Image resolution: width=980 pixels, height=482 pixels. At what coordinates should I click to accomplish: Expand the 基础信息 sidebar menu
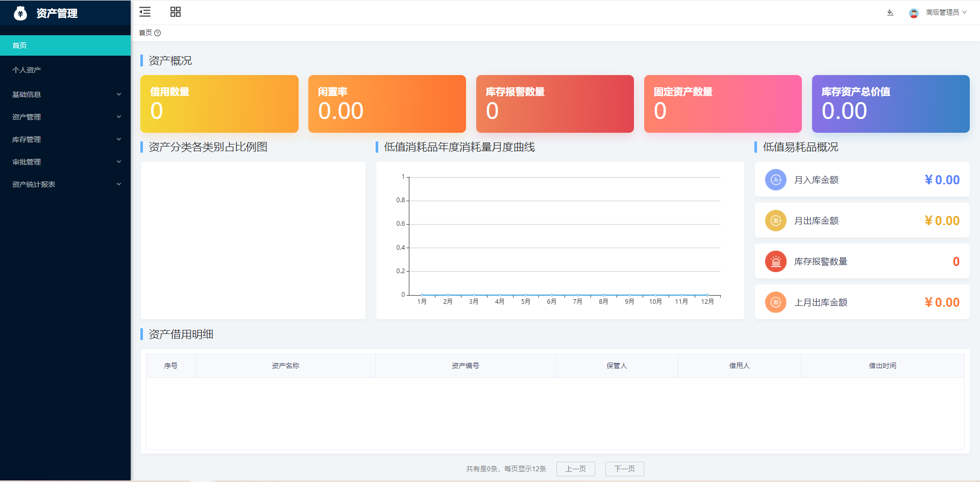pos(65,94)
